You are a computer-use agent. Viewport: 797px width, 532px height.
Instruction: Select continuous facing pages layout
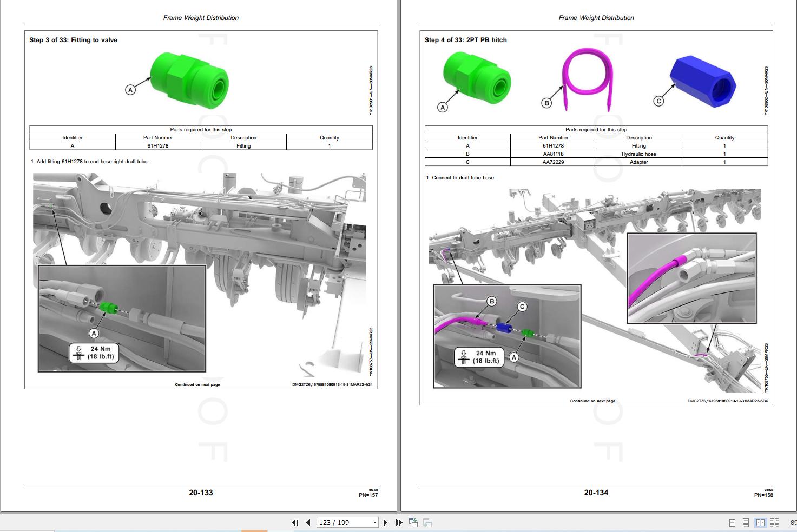pyautogui.click(x=775, y=522)
